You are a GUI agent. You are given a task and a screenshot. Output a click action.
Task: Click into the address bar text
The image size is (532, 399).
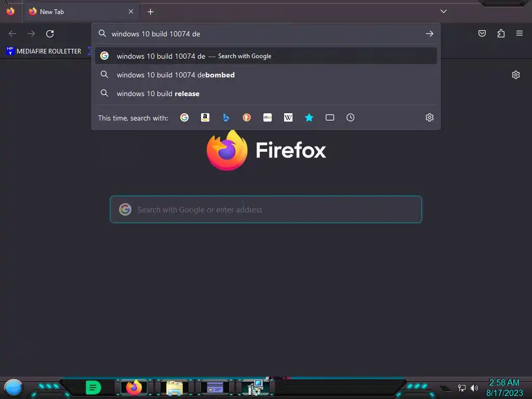(x=156, y=34)
